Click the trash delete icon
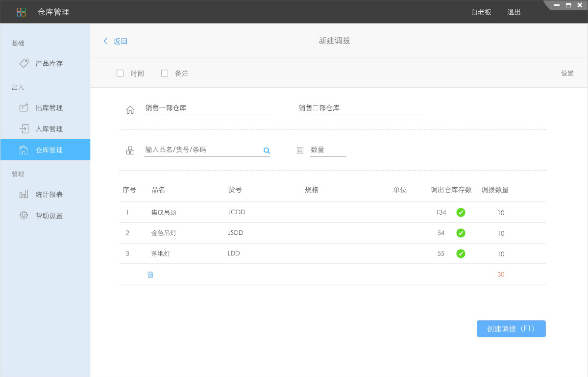The height and width of the screenshot is (377, 588). (x=150, y=275)
